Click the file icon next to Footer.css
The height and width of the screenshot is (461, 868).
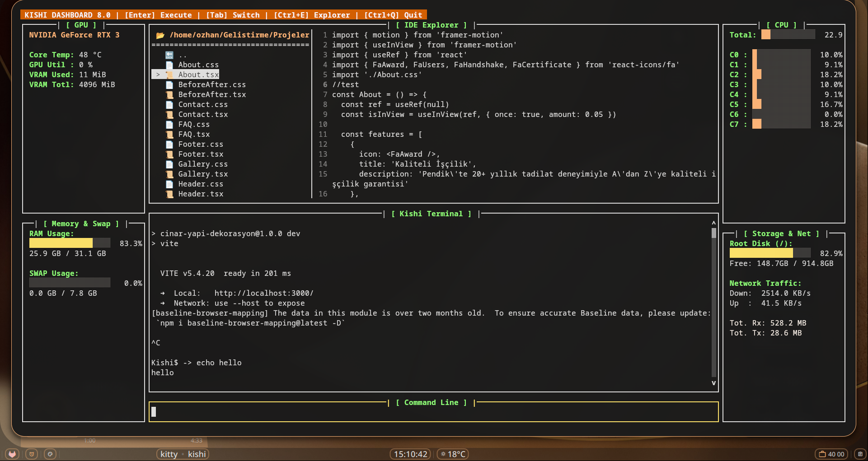[169, 144]
